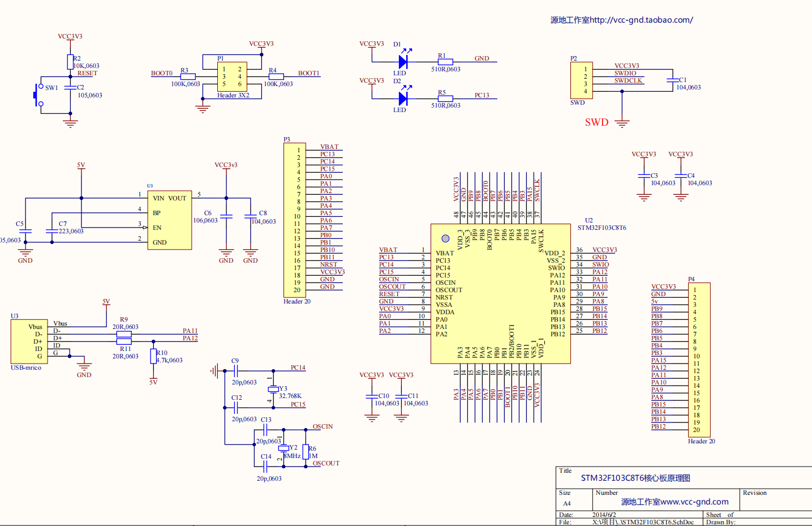Click the large red SWD label
This screenshot has width=812, height=526.
[596, 122]
